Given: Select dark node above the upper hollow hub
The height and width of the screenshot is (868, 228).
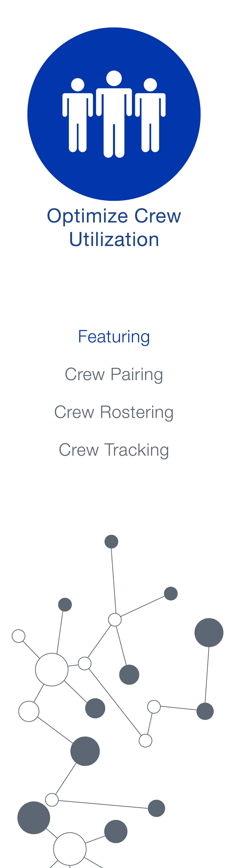Looking at the screenshot, I should click(x=65, y=605).
